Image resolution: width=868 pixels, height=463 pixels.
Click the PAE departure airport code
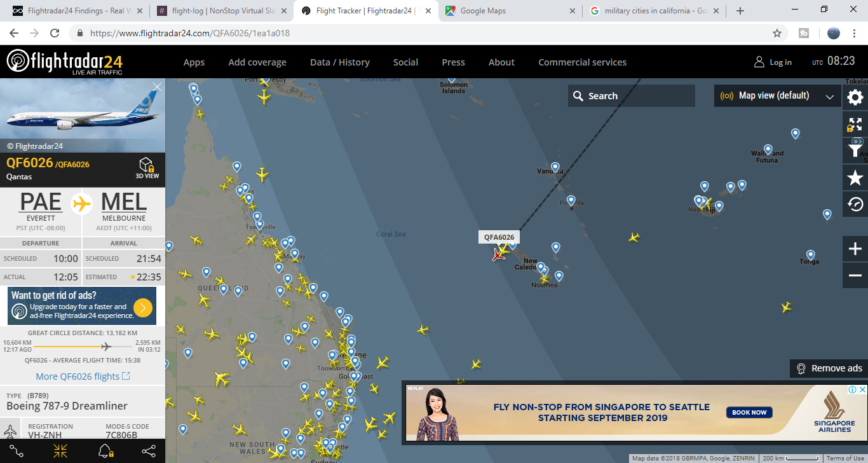pyautogui.click(x=41, y=202)
